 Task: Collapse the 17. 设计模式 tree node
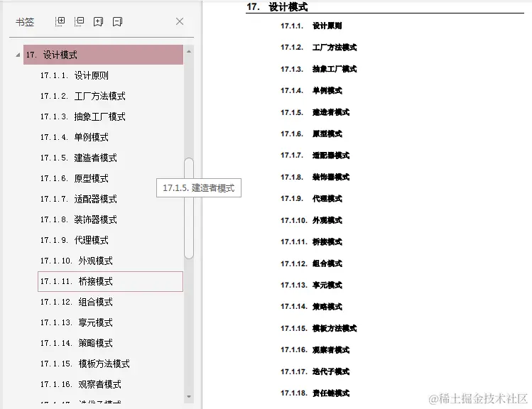pos(18,55)
